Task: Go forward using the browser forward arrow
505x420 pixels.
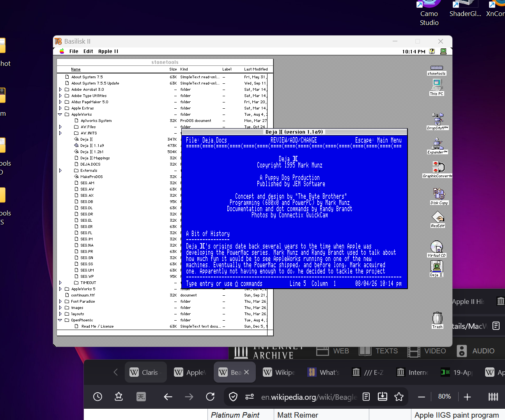Action: click(189, 397)
